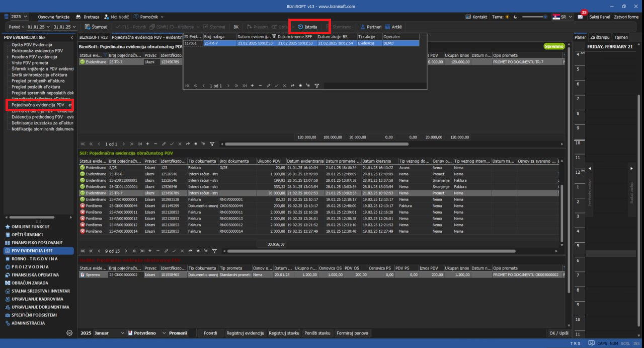Click the Partneri toolbar icon
This screenshot has width=644, height=348.
pos(363,27)
